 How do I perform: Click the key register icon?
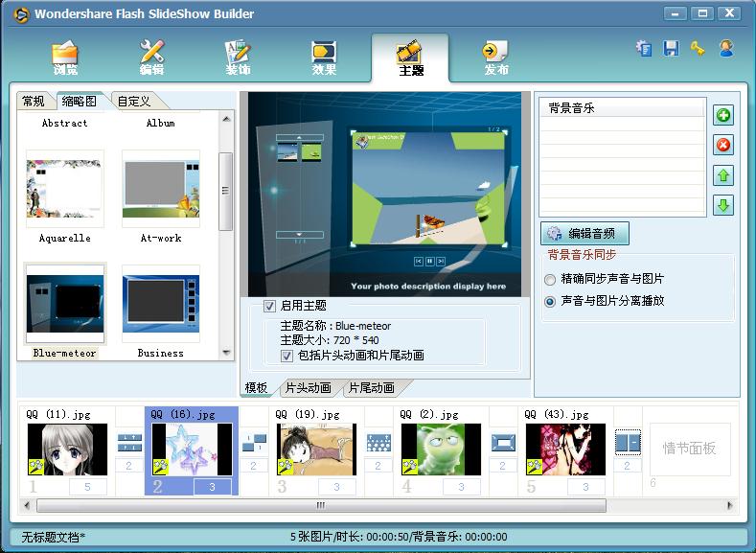[x=698, y=49]
